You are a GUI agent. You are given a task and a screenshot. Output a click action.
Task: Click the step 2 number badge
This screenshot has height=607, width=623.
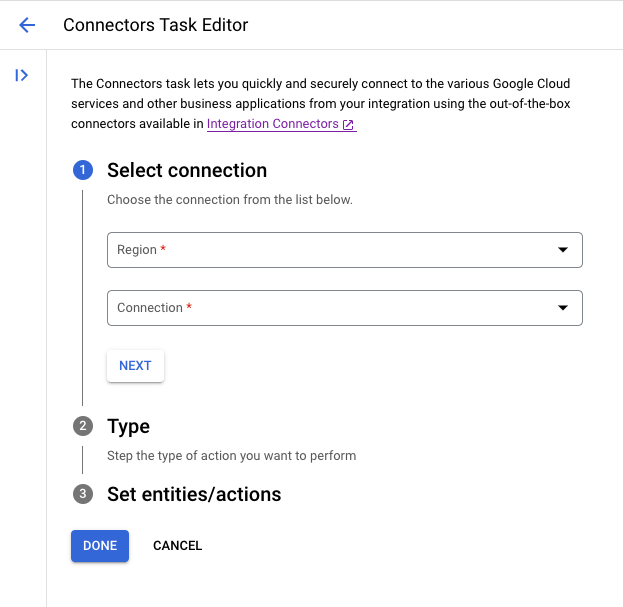83,426
